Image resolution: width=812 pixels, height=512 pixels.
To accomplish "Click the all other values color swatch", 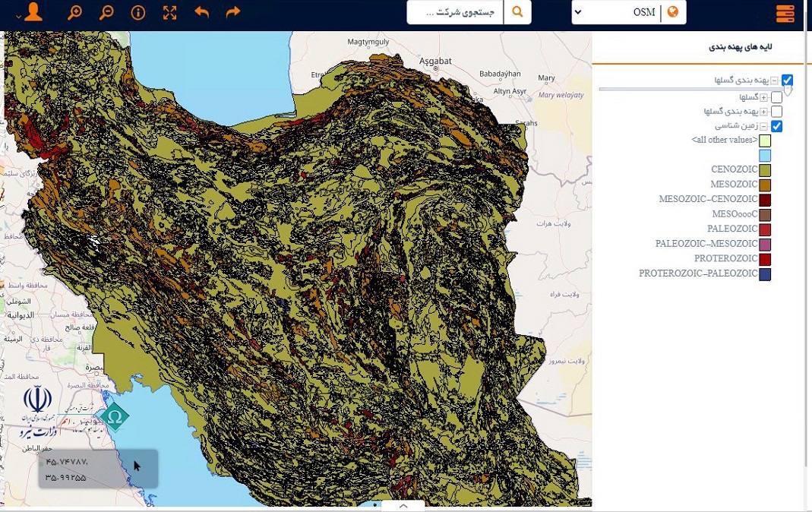I will pyautogui.click(x=765, y=141).
